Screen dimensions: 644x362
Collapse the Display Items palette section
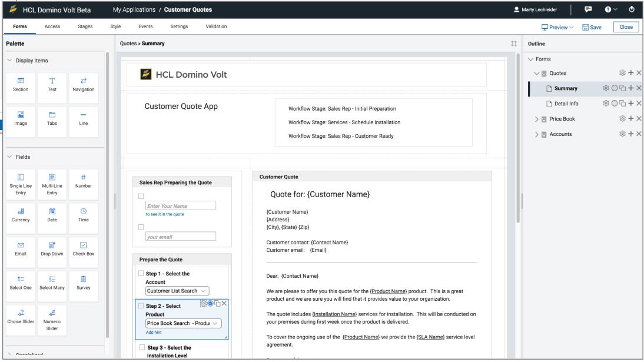9,61
